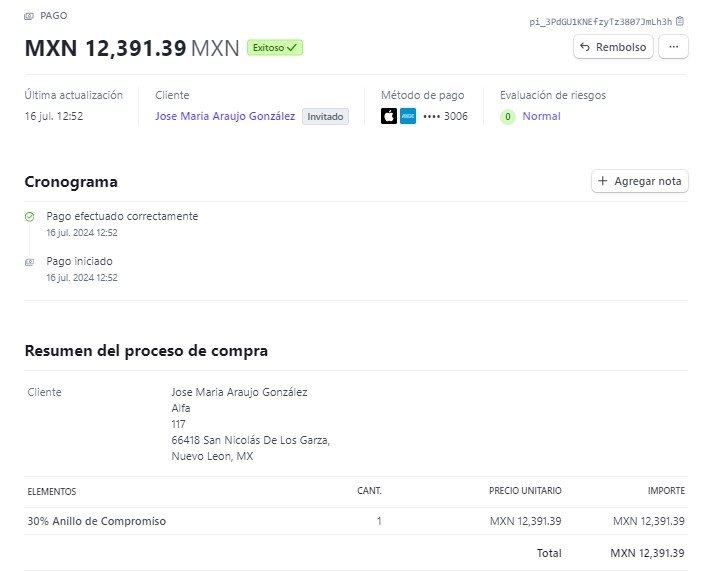Click the ELEMENTOS column header
Viewport: 713px width, 572px height.
coord(52,492)
